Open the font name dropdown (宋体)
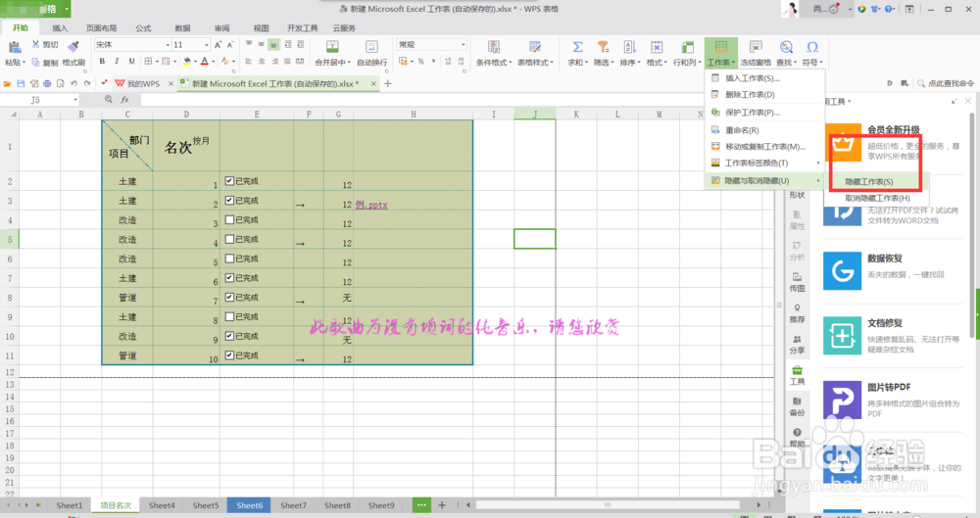The height and width of the screenshot is (518, 980). (168, 45)
